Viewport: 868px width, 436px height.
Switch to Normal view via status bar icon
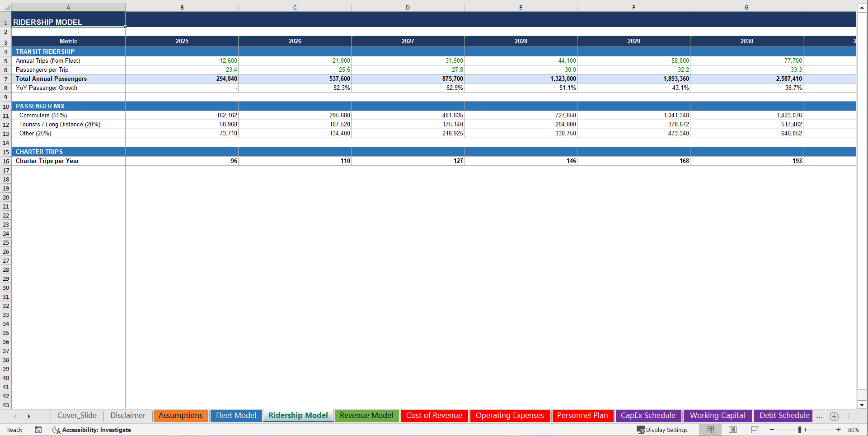(710, 430)
